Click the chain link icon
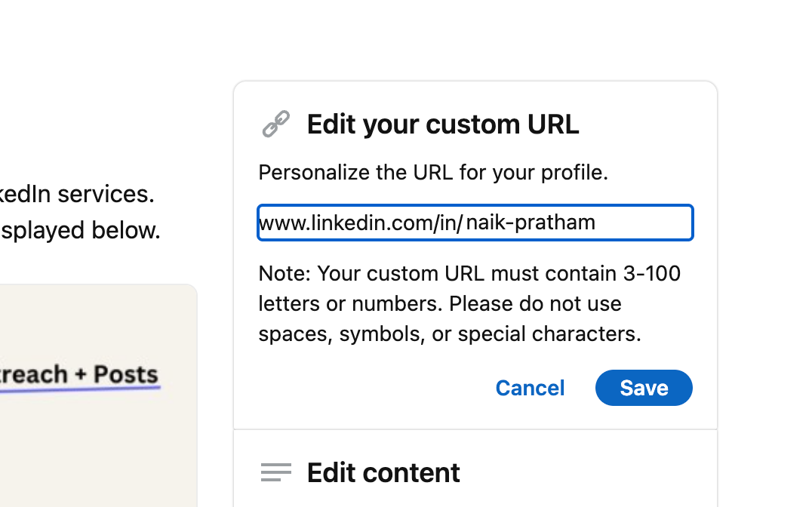This screenshot has width=812, height=507. point(275,124)
